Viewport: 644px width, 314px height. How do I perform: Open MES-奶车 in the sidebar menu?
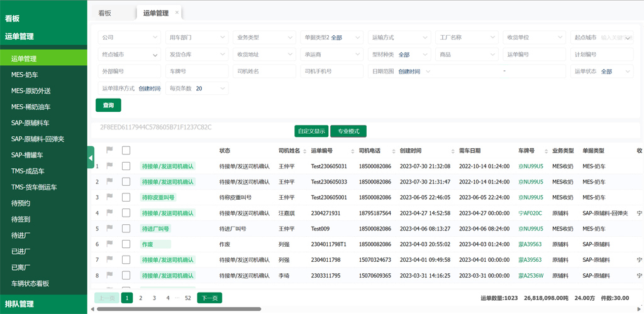point(25,75)
